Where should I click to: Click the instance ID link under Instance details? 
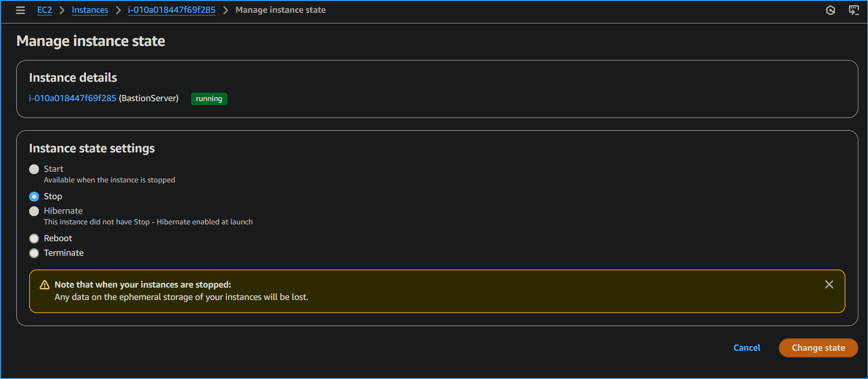(72, 98)
